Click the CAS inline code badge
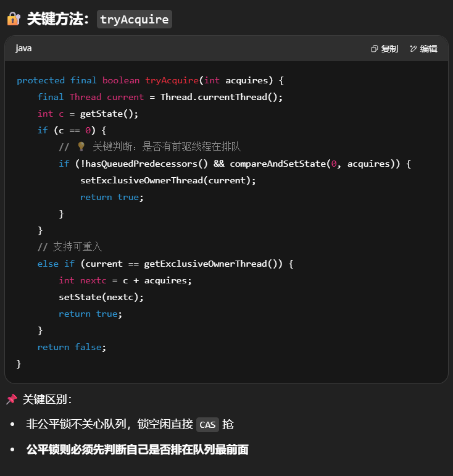The width and height of the screenshot is (453, 476). tap(208, 425)
